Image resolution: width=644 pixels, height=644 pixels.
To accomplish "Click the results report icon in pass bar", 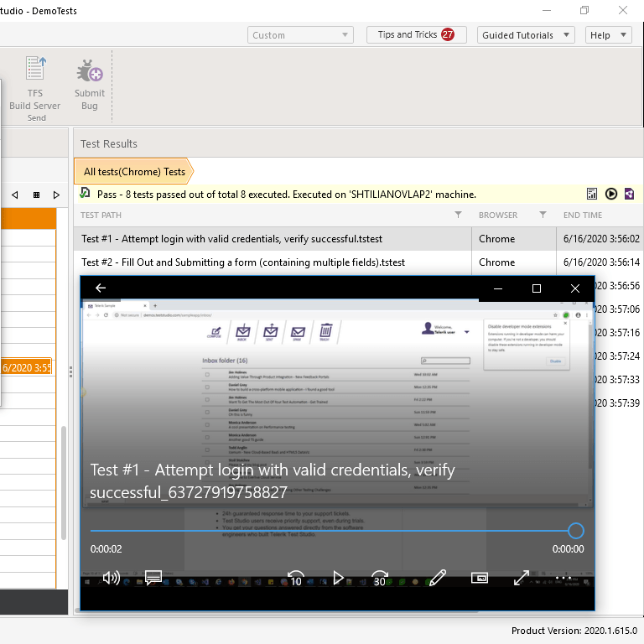I will [592, 194].
